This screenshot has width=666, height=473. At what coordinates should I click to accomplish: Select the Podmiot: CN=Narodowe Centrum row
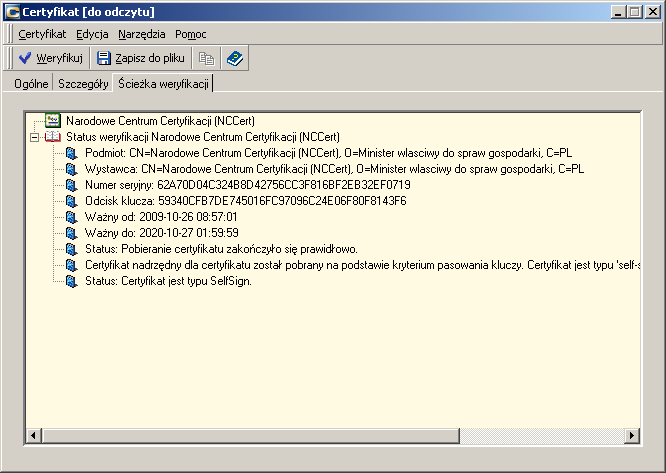tap(328, 153)
